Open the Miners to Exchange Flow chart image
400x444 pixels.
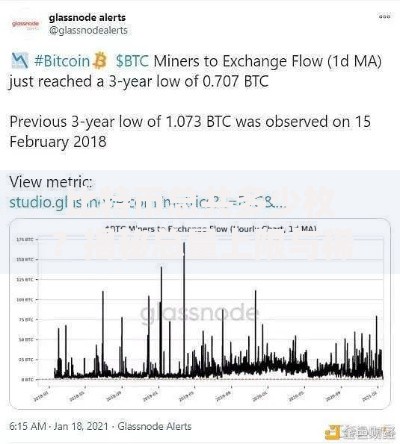pyautogui.click(x=199, y=314)
